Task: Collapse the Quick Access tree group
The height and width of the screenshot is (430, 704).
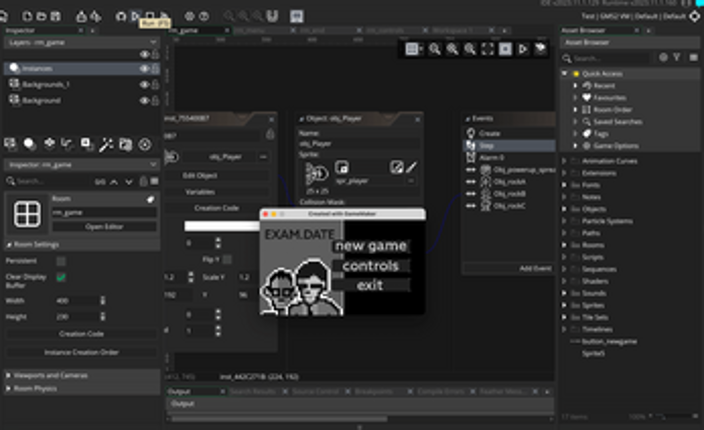Action: click(565, 73)
